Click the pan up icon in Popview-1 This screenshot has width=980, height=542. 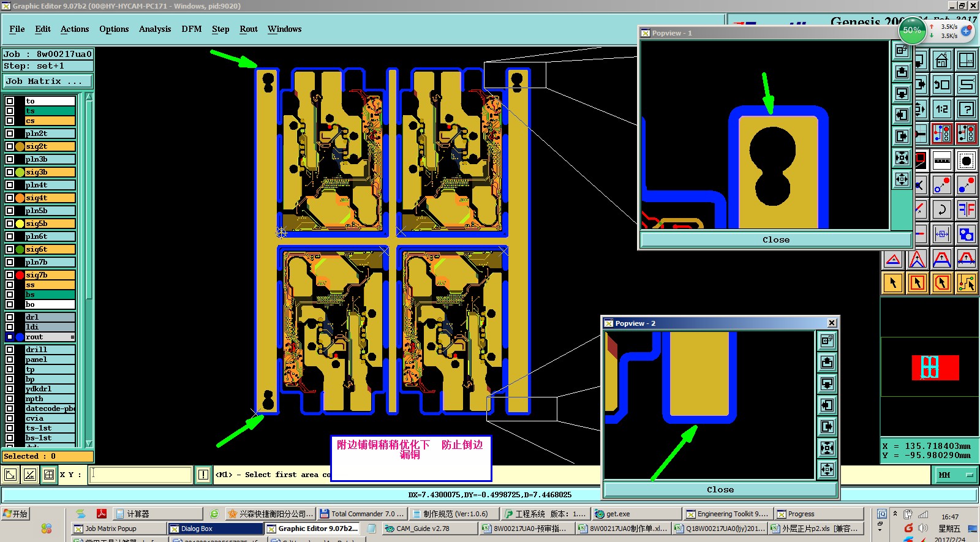click(x=902, y=72)
